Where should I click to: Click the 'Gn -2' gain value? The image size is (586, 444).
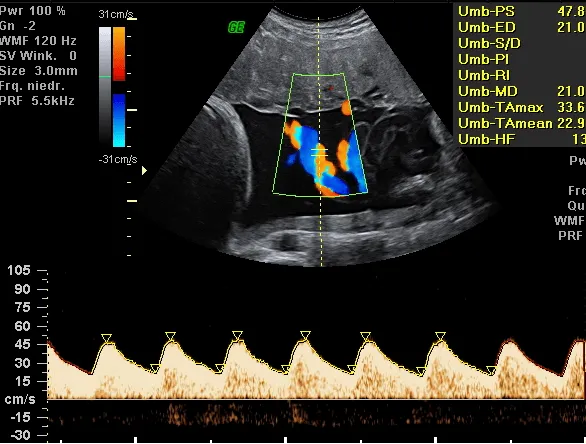coord(18,26)
